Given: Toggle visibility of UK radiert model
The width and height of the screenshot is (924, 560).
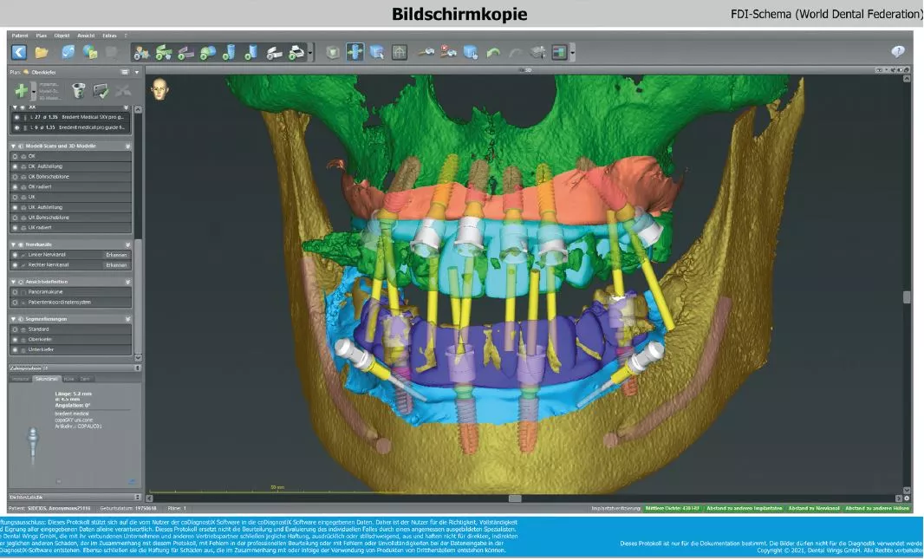Looking at the screenshot, I should 16,227.
